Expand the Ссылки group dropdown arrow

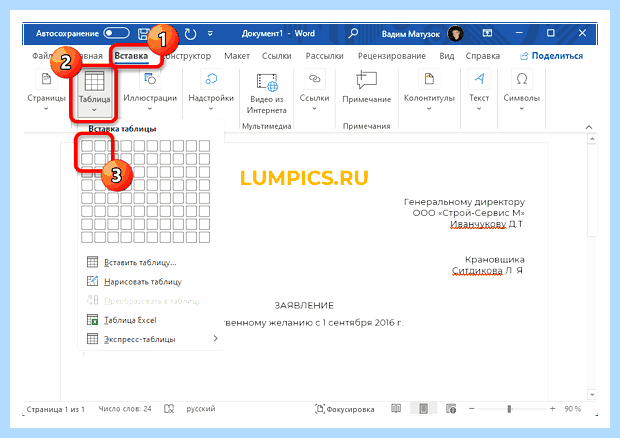click(x=314, y=108)
